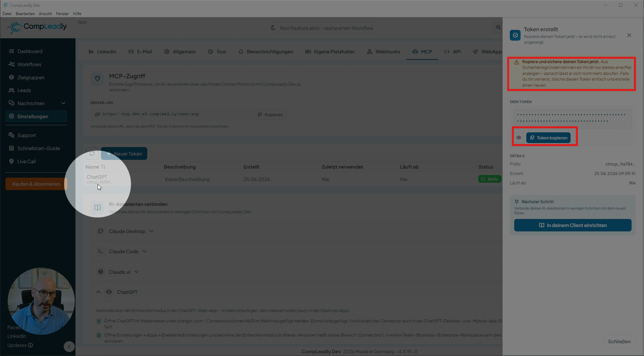The image size is (644, 356).
Task: Select Einstellungen in the sidebar
Action: tap(36, 117)
